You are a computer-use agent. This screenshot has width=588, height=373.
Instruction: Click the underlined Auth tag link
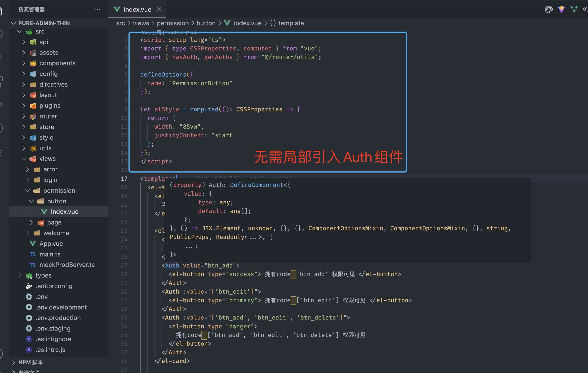[x=172, y=265]
